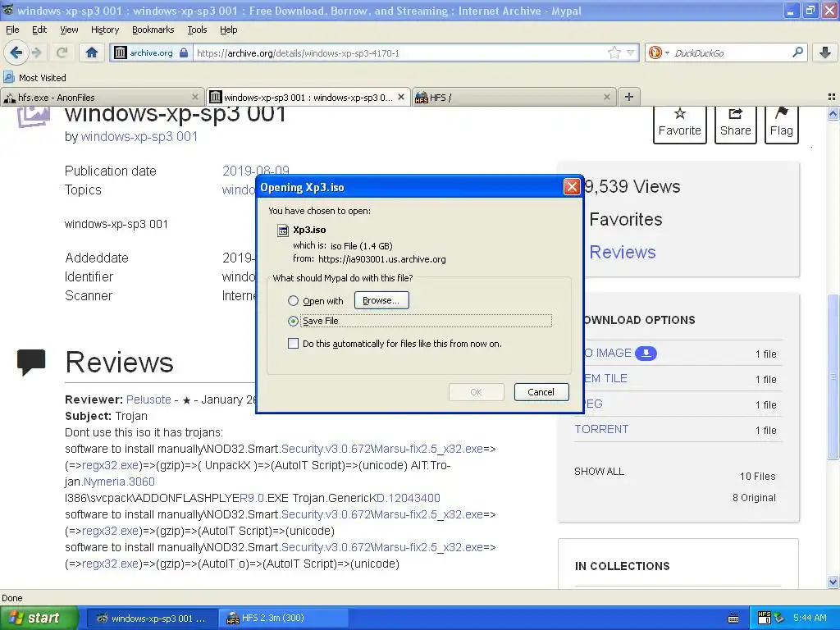Image resolution: width=840 pixels, height=630 pixels.
Task: Click the vertical scrollbar thumb
Action: click(x=833, y=377)
